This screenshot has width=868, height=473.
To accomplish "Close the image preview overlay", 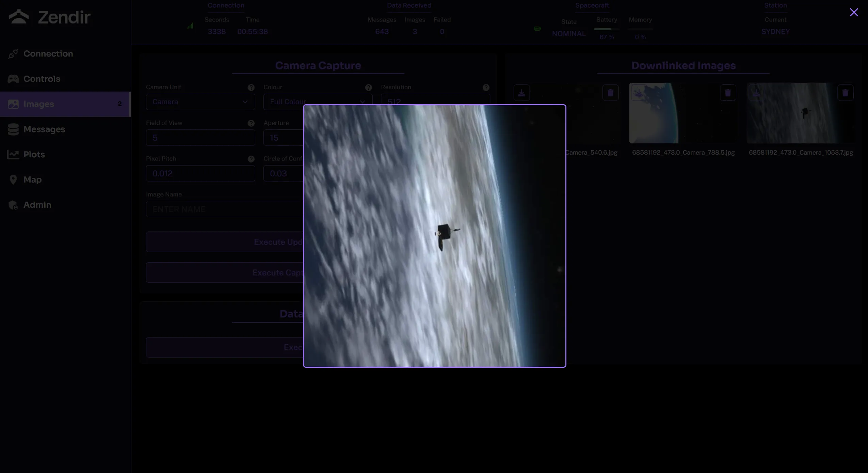I will click(x=853, y=13).
